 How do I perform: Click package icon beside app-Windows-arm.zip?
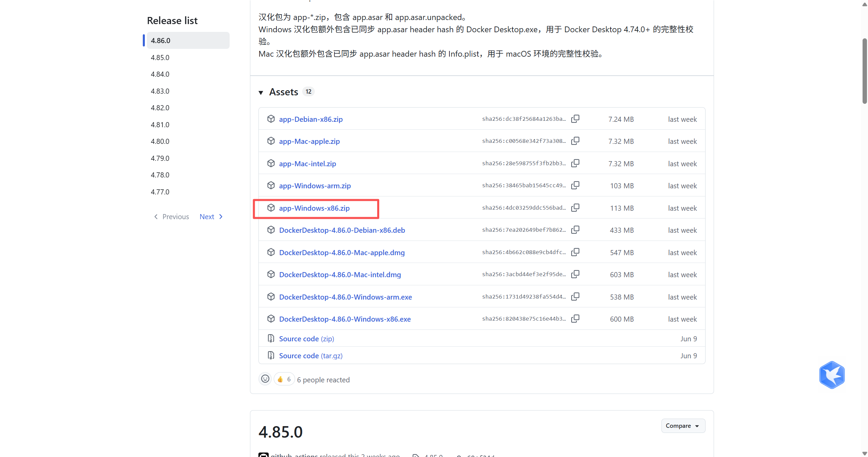(271, 185)
